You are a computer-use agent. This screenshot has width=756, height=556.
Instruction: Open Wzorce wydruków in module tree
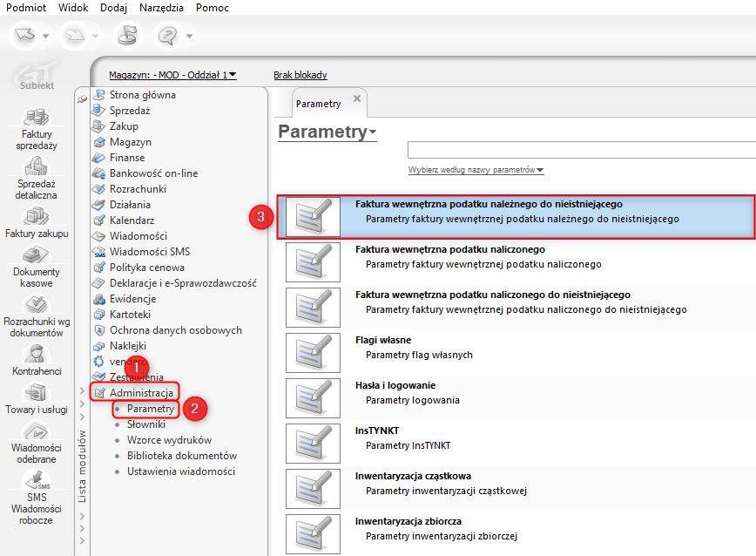[x=169, y=440]
